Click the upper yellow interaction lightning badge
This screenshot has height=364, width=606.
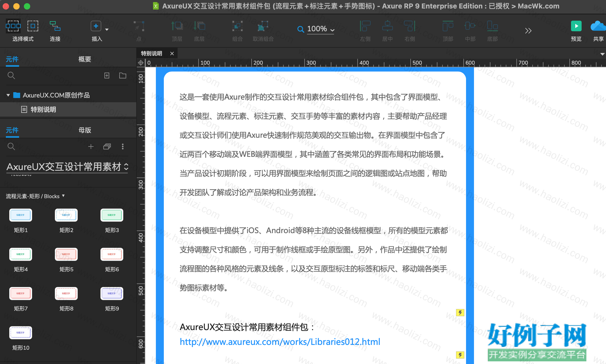(460, 313)
